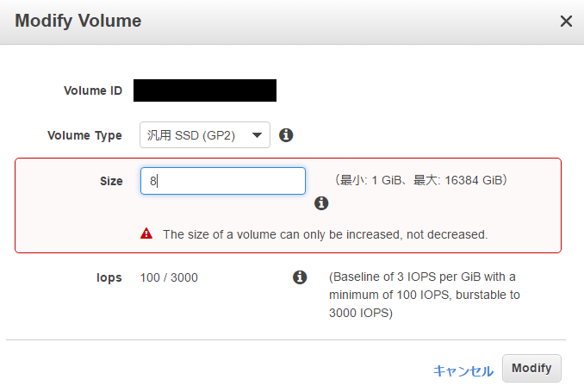Click the Baseline IOPS description text
The image size is (584, 392).
point(425,295)
